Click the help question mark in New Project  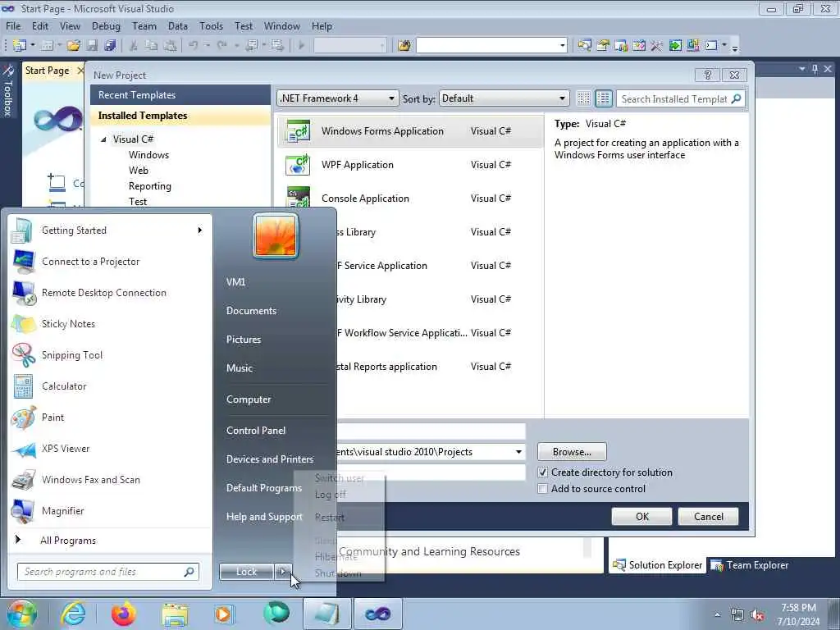pyautogui.click(x=708, y=75)
